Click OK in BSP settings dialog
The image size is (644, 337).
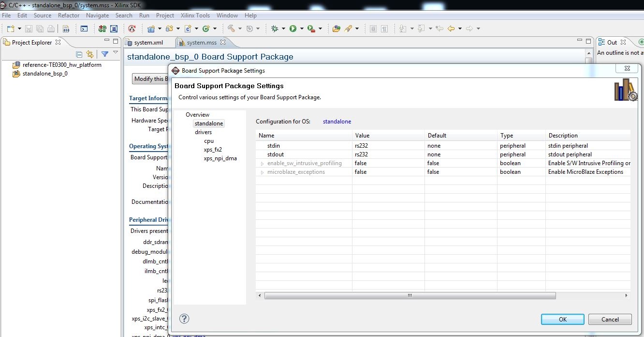(563, 319)
